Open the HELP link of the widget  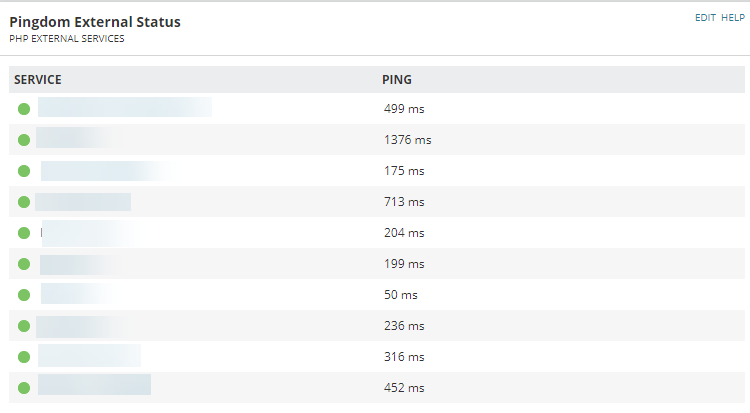click(x=733, y=18)
